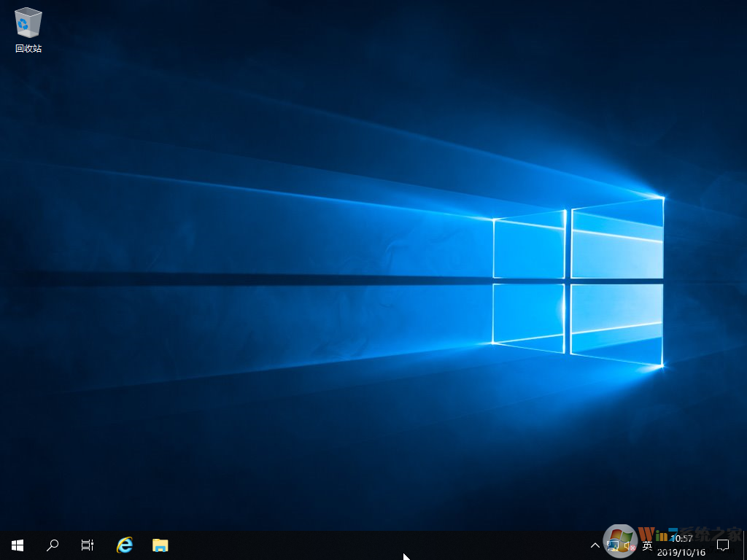Open the Action Center notification icon
This screenshot has width=747, height=560.
tap(722, 545)
